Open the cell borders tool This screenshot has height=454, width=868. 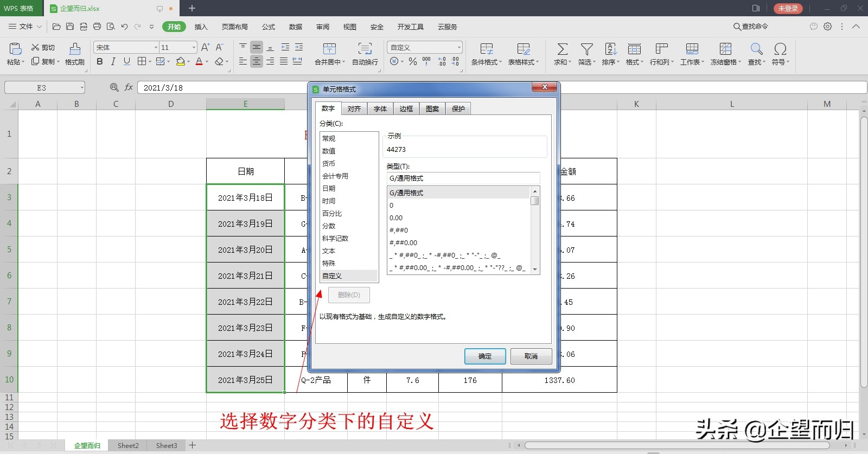pos(142,61)
